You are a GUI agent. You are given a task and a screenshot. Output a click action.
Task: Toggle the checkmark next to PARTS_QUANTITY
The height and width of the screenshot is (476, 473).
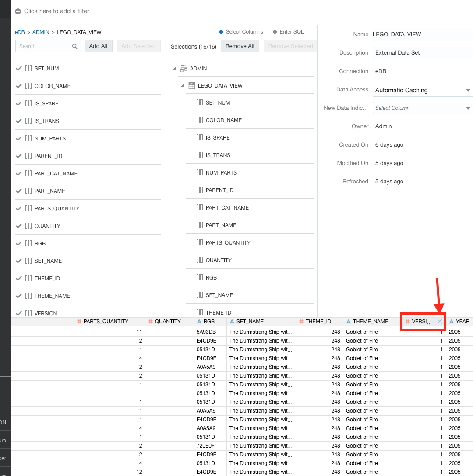[19, 209]
